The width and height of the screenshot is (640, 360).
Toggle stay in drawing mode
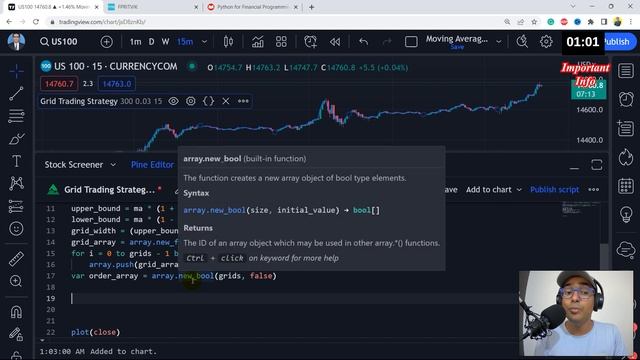pyautogui.click(x=16, y=334)
